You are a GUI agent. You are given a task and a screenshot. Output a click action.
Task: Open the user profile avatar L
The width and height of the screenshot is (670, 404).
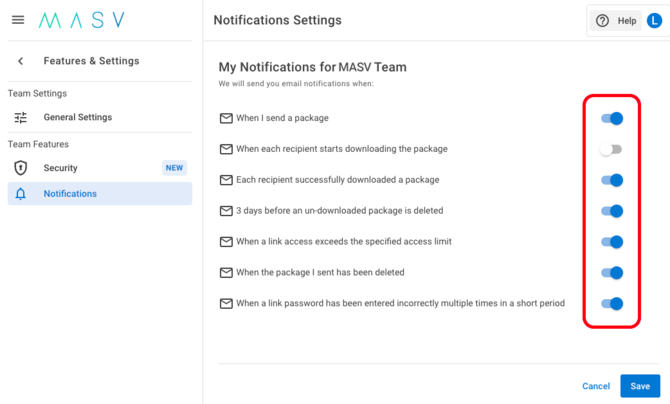pos(654,21)
